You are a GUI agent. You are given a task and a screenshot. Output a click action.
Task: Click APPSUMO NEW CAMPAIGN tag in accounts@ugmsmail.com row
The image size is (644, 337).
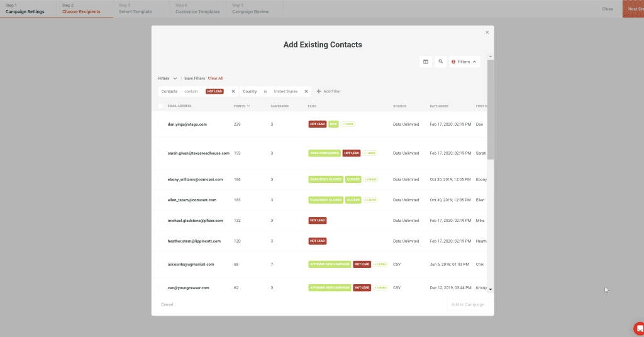pos(330,264)
